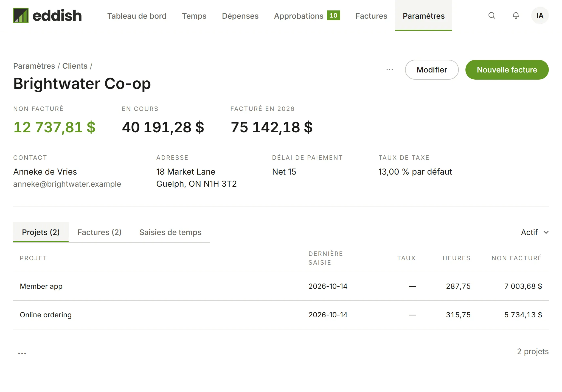Follow the Clients breadcrumb link
The image size is (562, 392).
[x=75, y=66]
